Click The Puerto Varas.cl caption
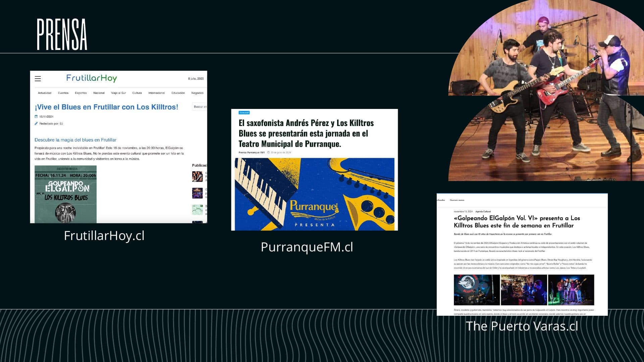The width and height of the screenshot is (644, 362). coord(522,326)
